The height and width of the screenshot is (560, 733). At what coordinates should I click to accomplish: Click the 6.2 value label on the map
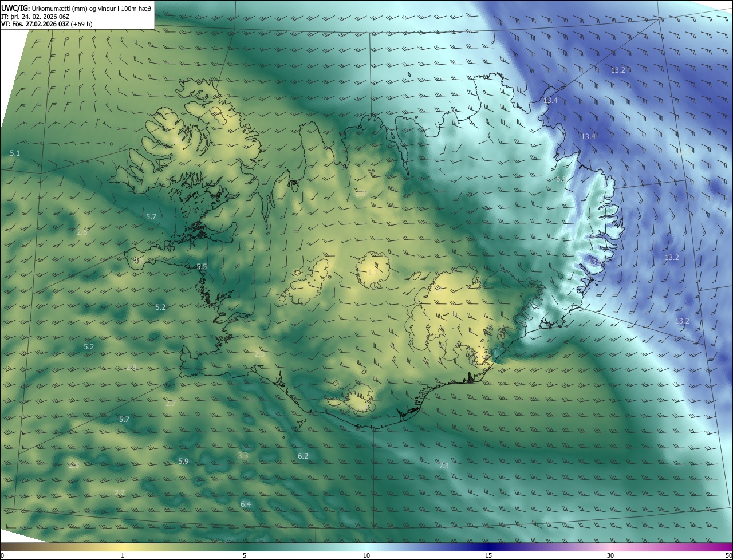(303, 456)
